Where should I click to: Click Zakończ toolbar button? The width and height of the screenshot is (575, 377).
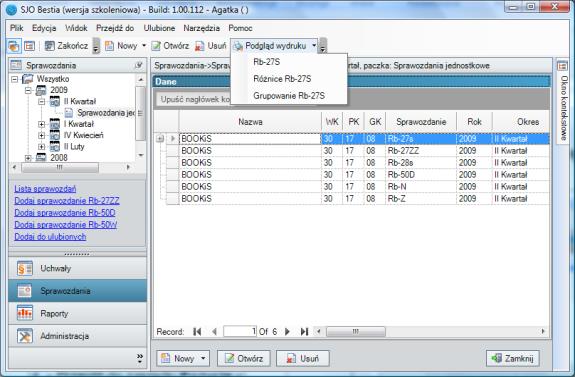(x=67, y=46)
